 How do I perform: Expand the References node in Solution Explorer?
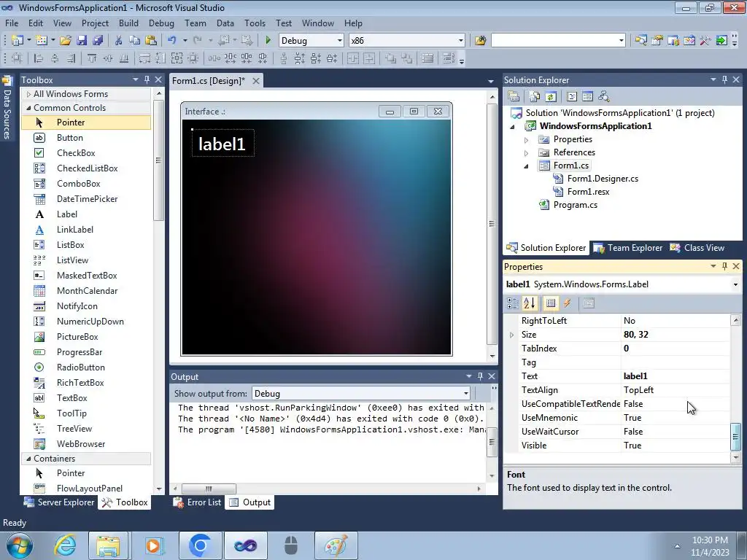(526, 153)
